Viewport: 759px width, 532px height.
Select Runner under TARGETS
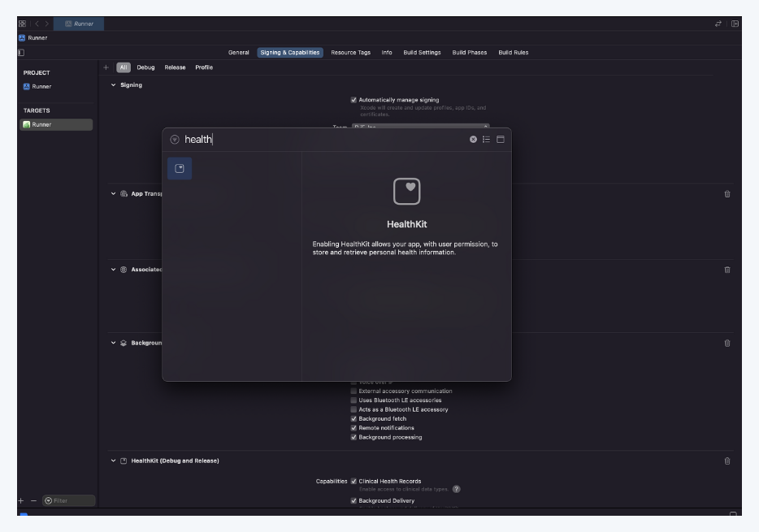point(56,124)
